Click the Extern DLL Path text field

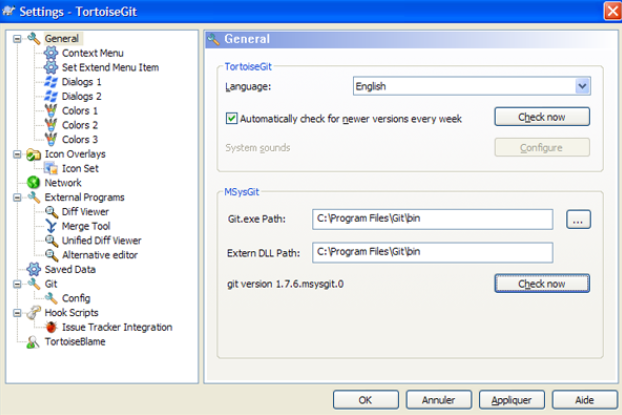click(432, 251)
